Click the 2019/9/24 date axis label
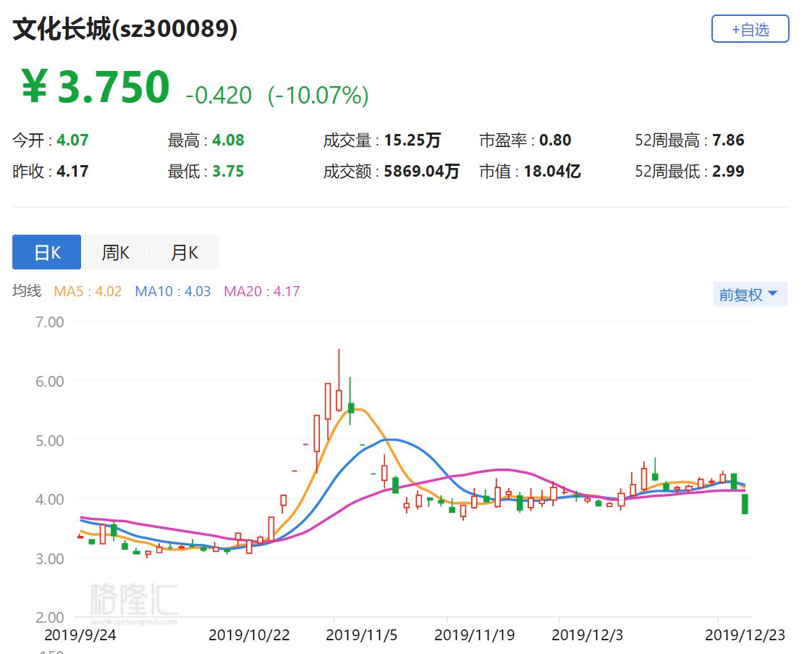812x654 pixels. click(x=80, y=635)
